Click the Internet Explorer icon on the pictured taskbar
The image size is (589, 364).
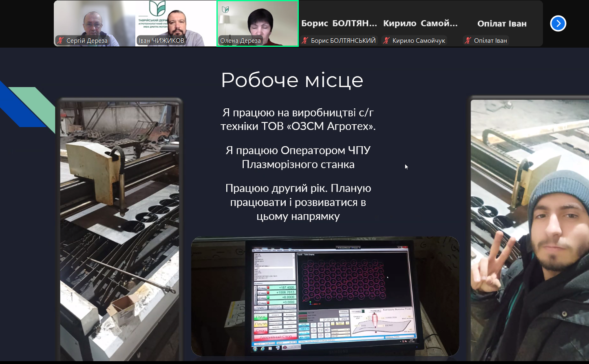pyautogui.click(x=263, y=349)
